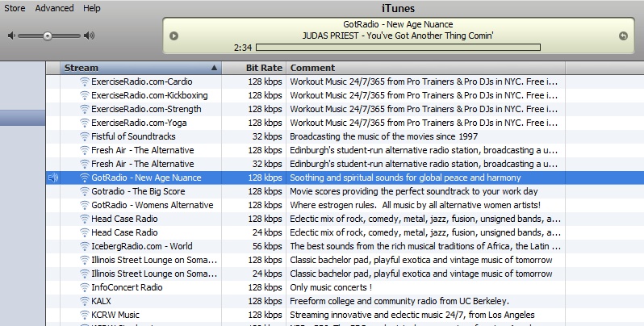
Task: Select the KCRW Music stream
Action: click(x=115, y=315)
